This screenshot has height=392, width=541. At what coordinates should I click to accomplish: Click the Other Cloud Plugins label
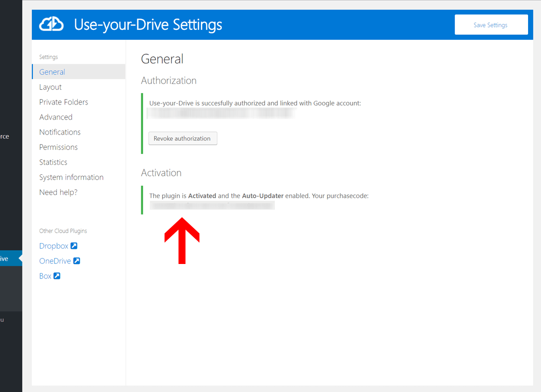click(x=63, y=231)
